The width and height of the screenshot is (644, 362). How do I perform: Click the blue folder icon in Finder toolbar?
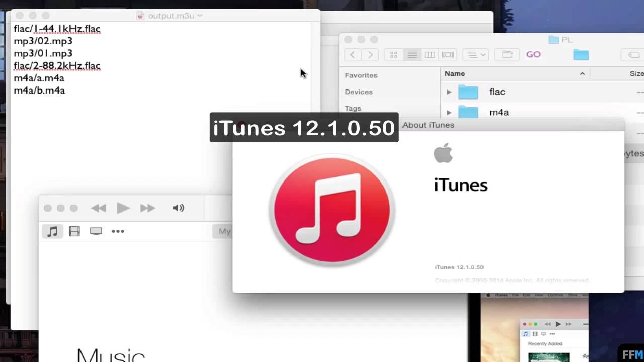[x=581, y=55]
